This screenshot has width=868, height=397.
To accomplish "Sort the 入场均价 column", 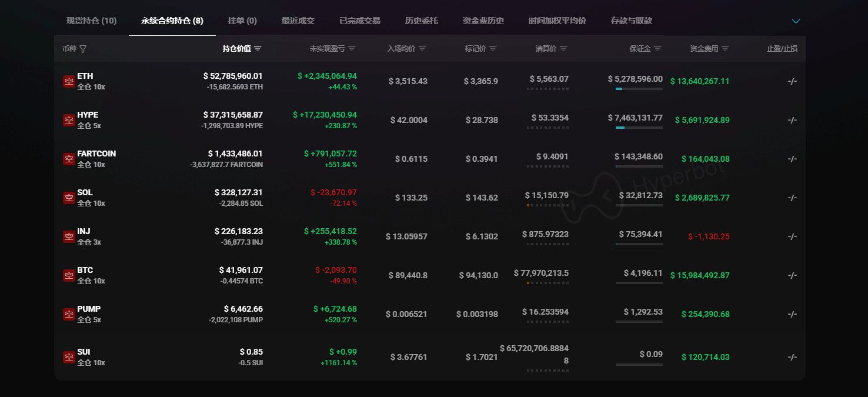I will tap(422, 49).
